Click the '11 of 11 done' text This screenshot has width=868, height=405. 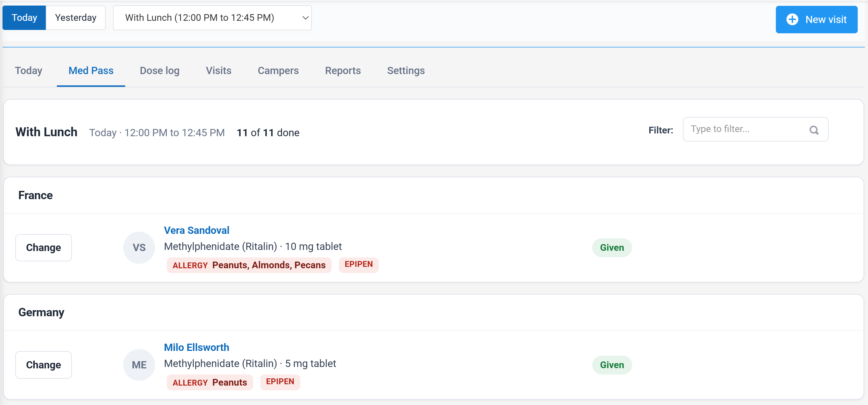point(268,133)
